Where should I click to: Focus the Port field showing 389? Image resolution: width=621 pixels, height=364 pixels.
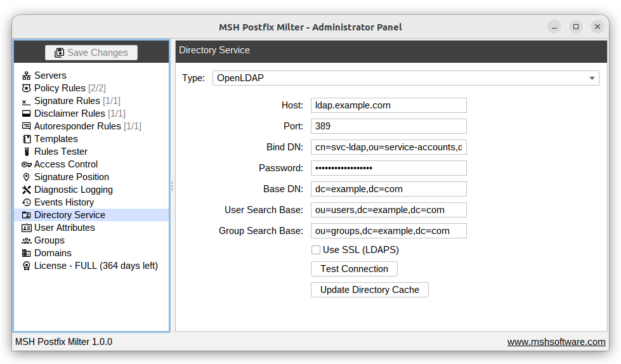(388, 126)
